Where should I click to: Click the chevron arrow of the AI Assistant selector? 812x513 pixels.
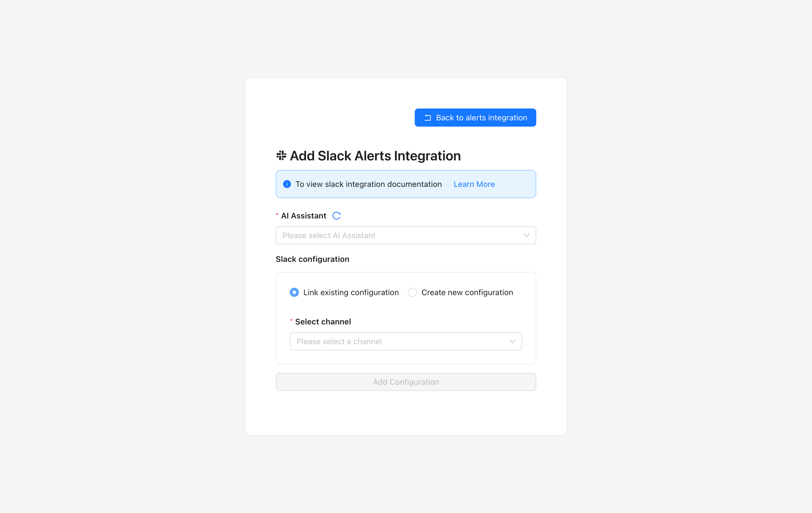(x=526, y=235)
